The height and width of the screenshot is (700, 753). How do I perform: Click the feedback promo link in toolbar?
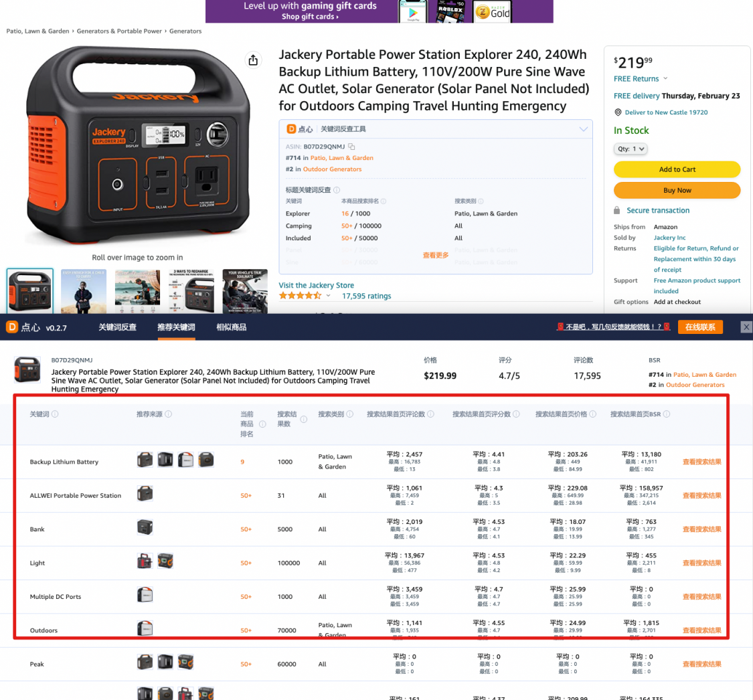pos(613,327)
